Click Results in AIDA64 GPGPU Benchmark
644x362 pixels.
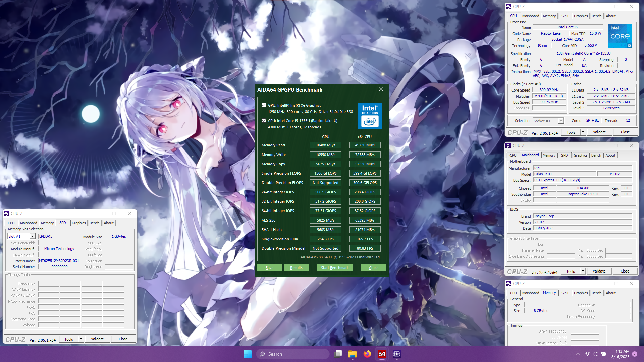point(296,268)
